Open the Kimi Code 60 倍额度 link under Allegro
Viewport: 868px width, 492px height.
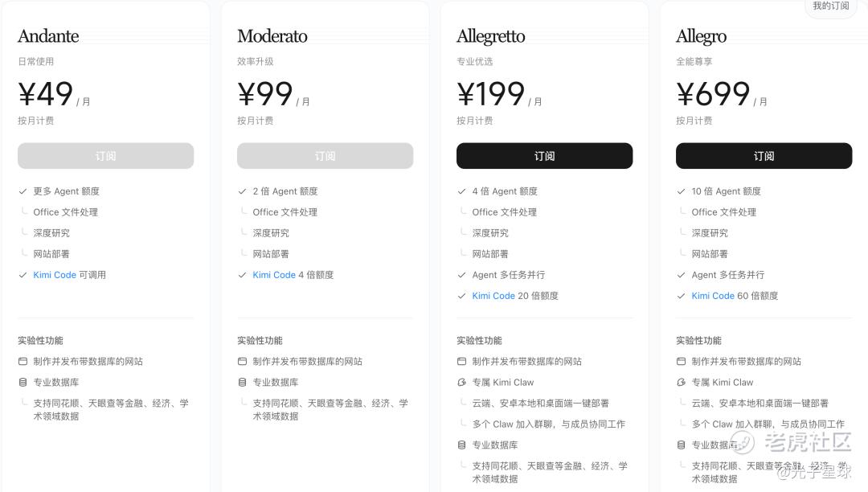[713, 296]
